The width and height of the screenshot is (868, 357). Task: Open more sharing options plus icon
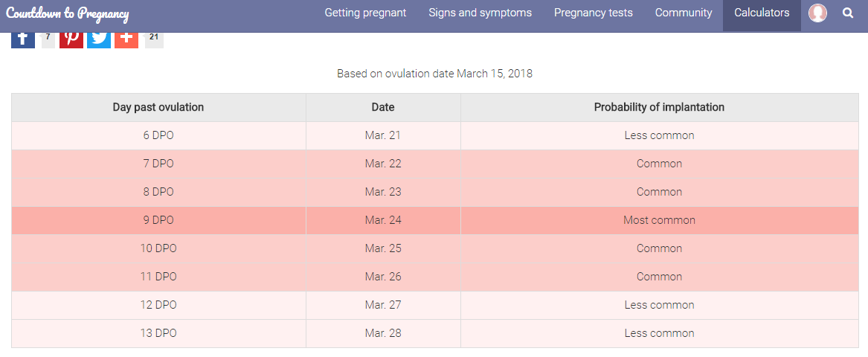(x=126, y=40)
